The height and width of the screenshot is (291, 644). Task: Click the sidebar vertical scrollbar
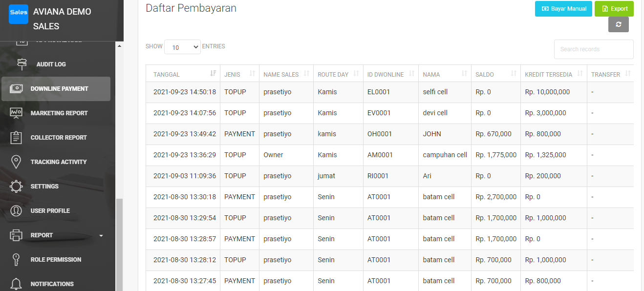(119, 244)
